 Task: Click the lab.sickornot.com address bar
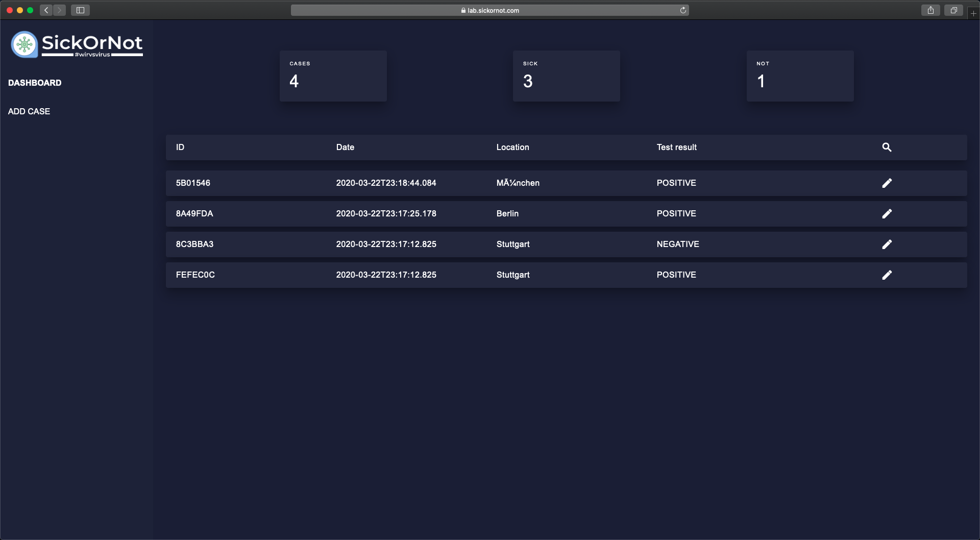[489, 10]
